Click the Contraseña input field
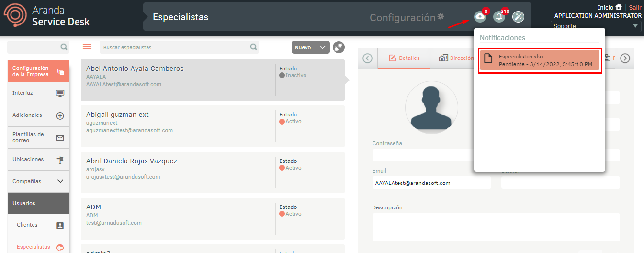 coord(423,155)
